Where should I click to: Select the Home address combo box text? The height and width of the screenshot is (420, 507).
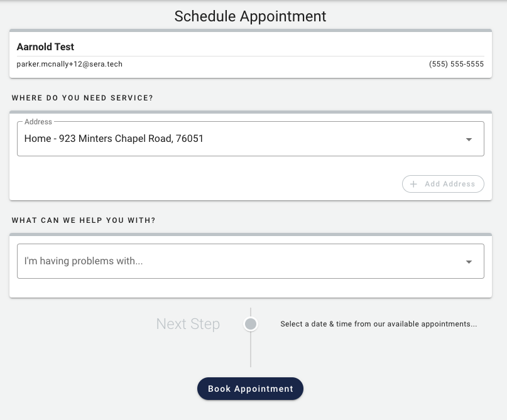click(114, 139)
